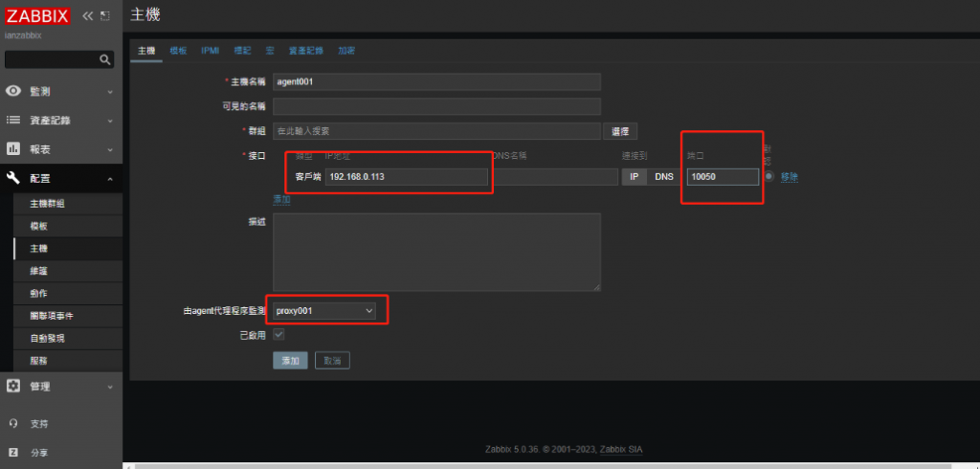Switch to the 資產記錄 tab
The width and height of the screenshot is (980, 469).
pos(306,51)
